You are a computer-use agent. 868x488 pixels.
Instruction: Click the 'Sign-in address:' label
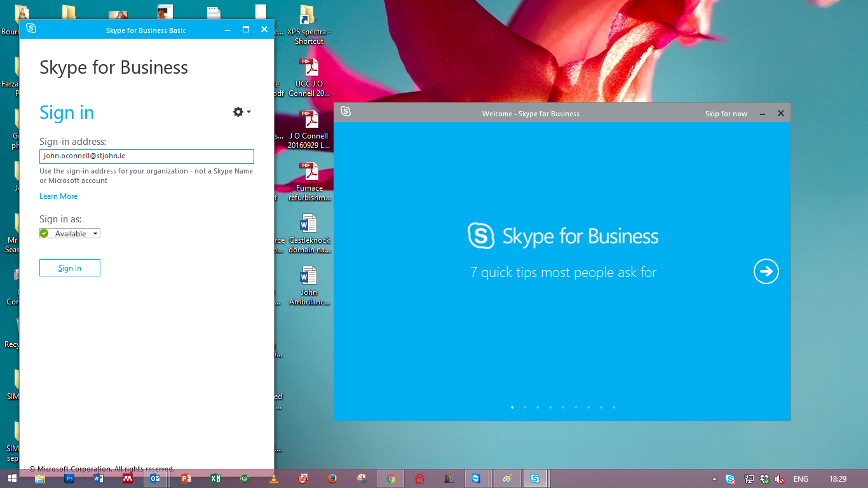pos(72,141)
